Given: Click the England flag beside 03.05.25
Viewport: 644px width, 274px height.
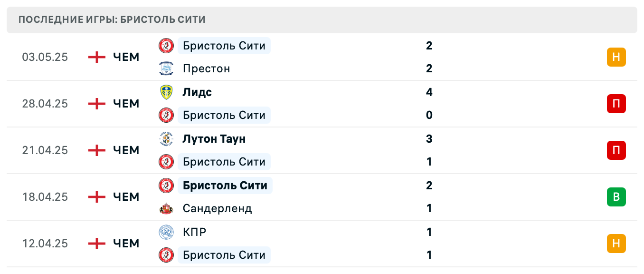Looking at the screenshot, I should 96,57.
